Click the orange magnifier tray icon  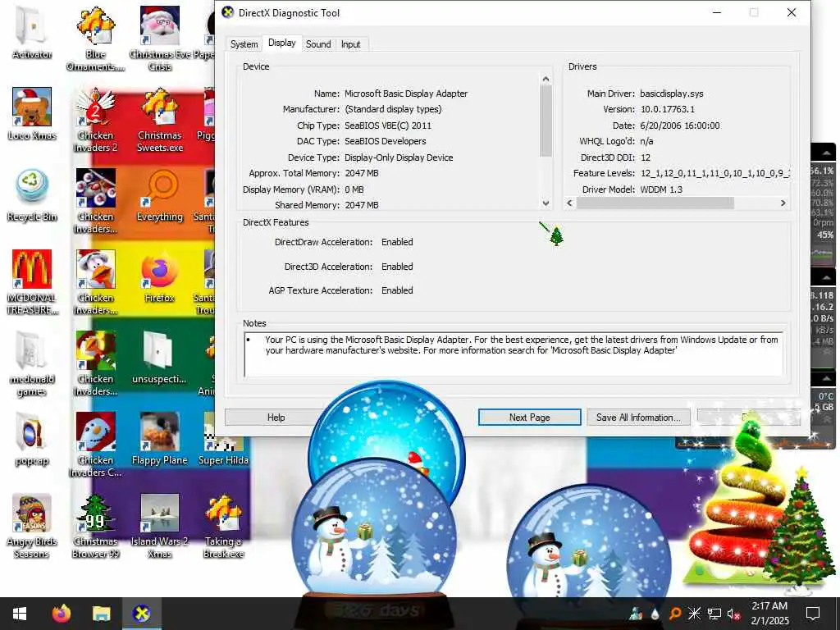point(675,614)
